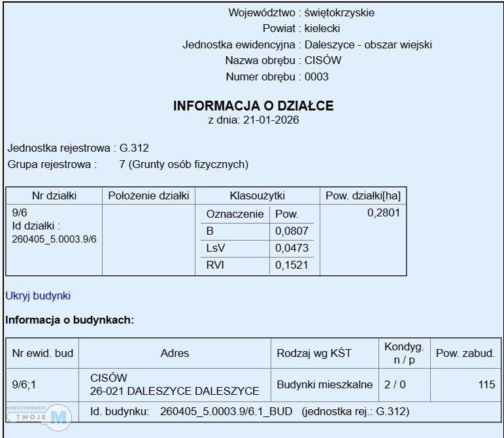Click the 'Ukryj budynki' link

click(38, 296)
